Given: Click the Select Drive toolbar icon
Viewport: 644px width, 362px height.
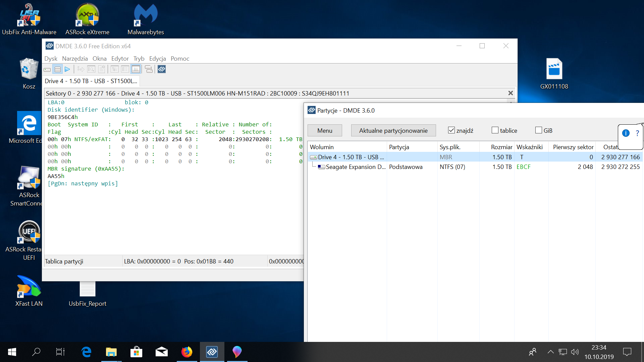Looking at the screenshot, I should coord(47,69).
